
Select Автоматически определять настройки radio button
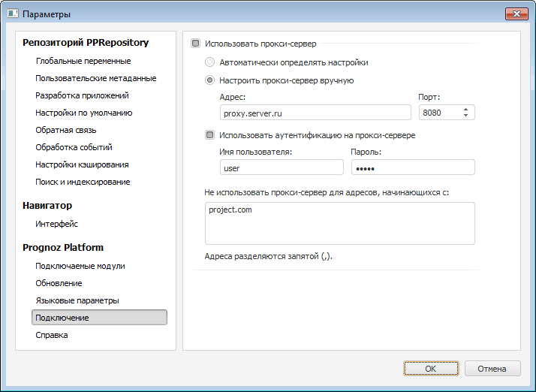coord(209,62)
